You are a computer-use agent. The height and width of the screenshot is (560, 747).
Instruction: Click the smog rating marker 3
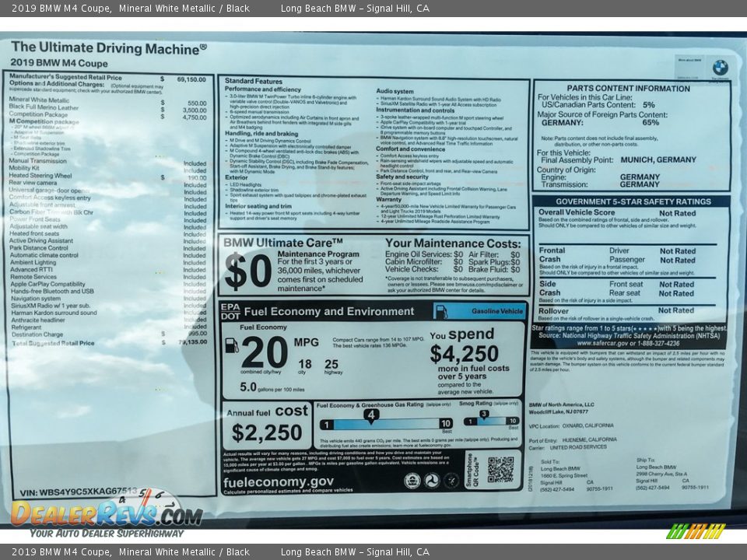click(483, 415)
